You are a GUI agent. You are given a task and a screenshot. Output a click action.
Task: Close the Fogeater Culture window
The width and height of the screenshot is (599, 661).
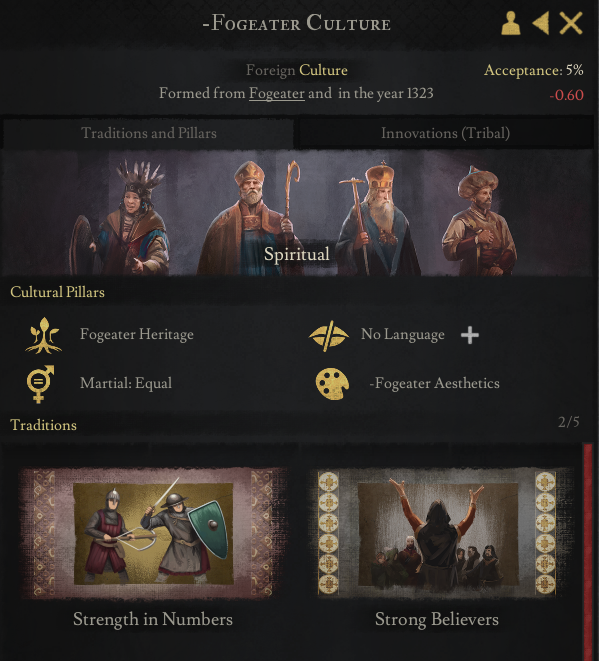pyautogui.click(x=571, y=23)
